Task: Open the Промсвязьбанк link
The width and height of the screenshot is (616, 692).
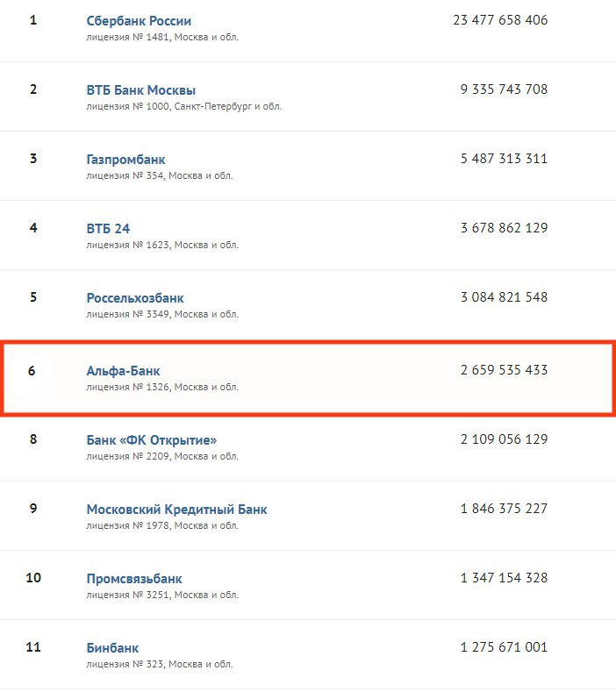Action: [134, 579]
